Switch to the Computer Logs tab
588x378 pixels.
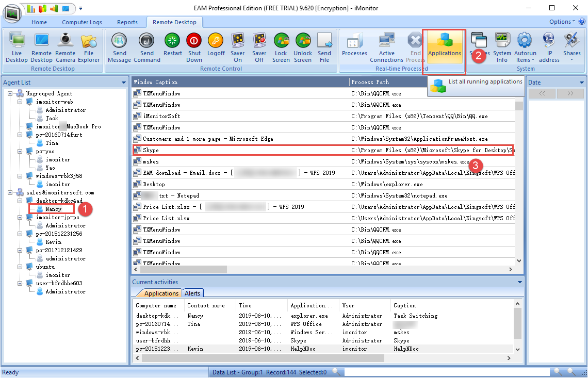(x=82, y=22)
